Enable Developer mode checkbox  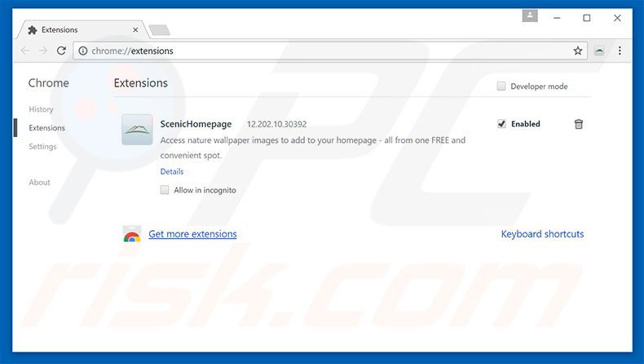[501, 86]
